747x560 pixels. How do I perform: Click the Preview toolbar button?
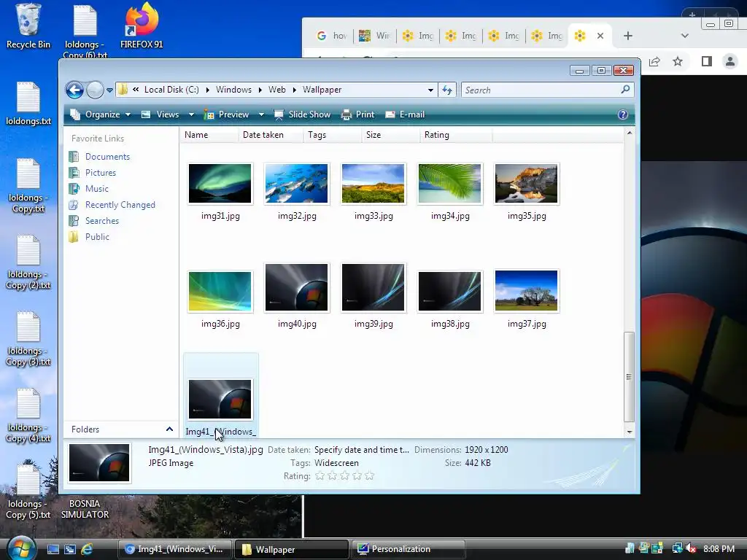click(227, 114)
